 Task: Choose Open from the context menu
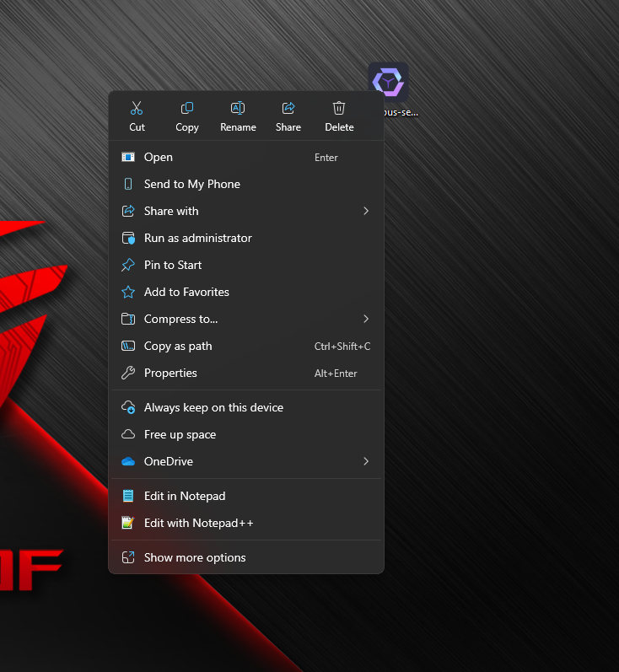[x=159, y=157]
